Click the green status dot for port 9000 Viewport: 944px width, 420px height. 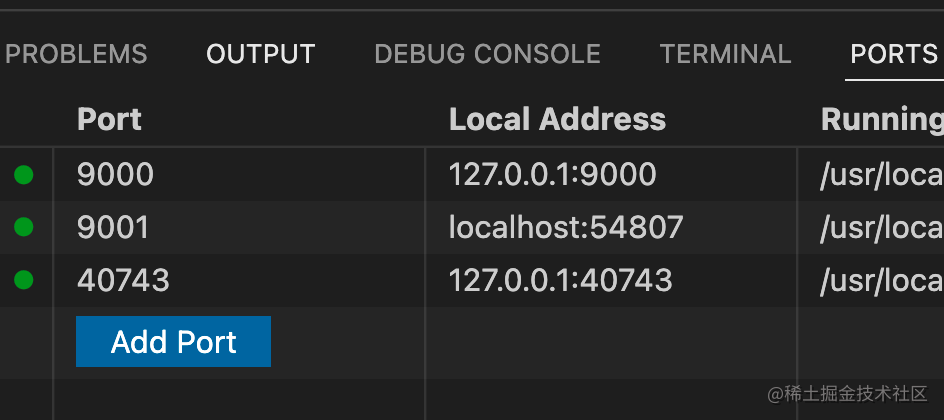point(23,175)
